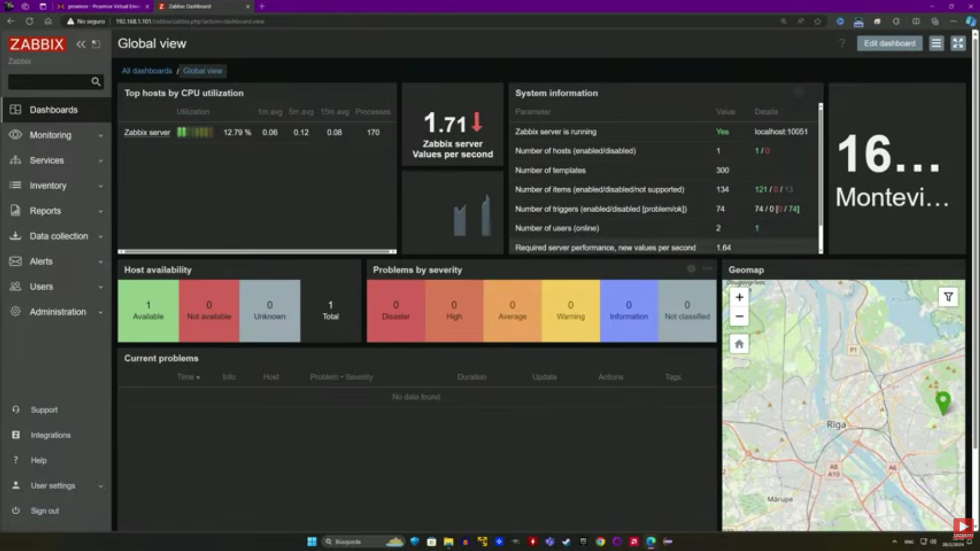Click the Reports document icon
Screen dimensions: 980x551
[15, 210]
